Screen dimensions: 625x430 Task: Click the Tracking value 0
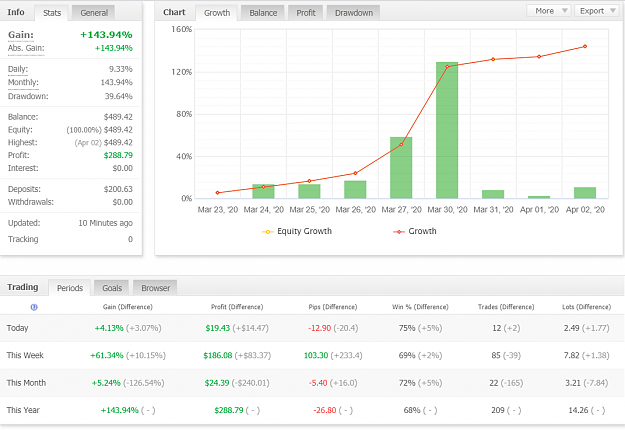[130, 239]
